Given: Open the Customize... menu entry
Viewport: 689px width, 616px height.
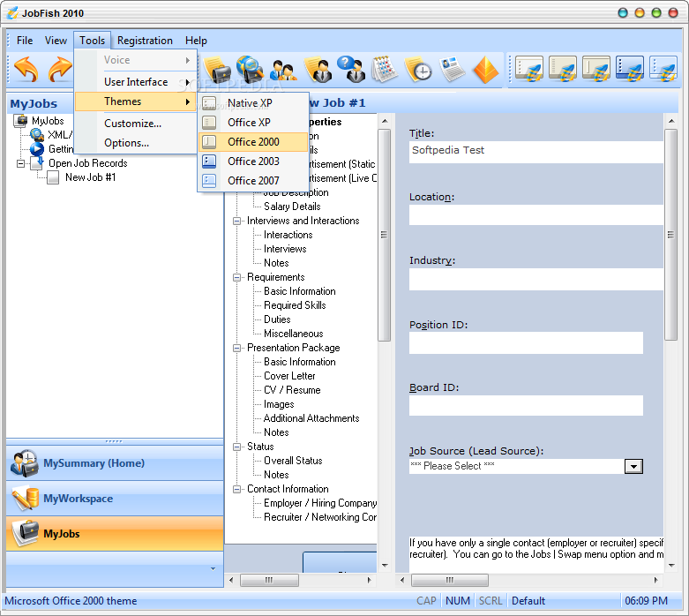Looking at the screenshot, I should click(x=136, y=124).
